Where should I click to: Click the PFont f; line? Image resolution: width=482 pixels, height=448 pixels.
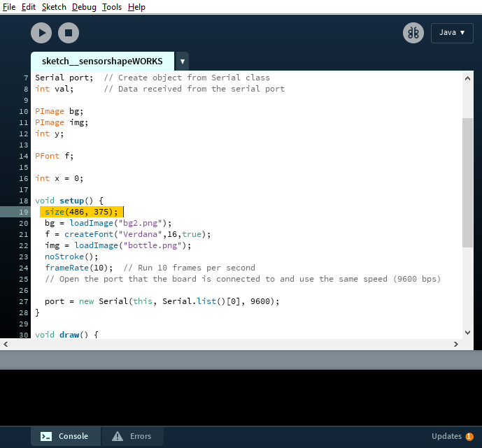(x=54, y=156)
